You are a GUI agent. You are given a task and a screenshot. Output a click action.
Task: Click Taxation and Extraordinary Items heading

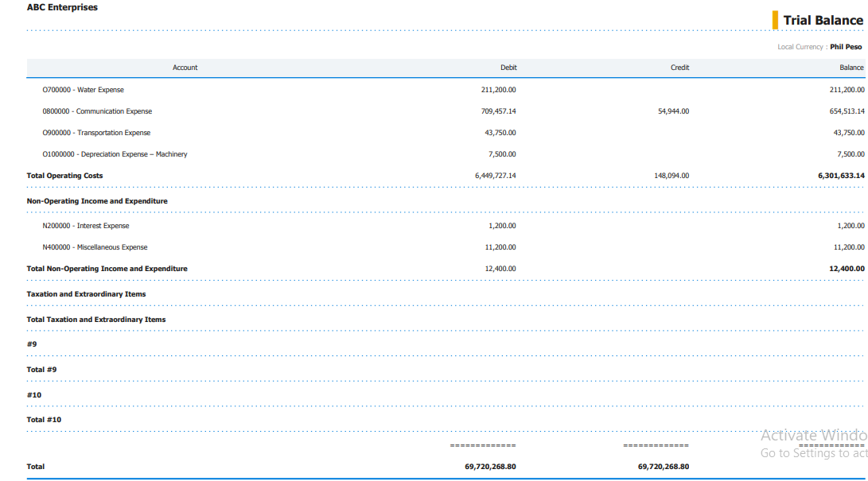[x=86, y=294]
